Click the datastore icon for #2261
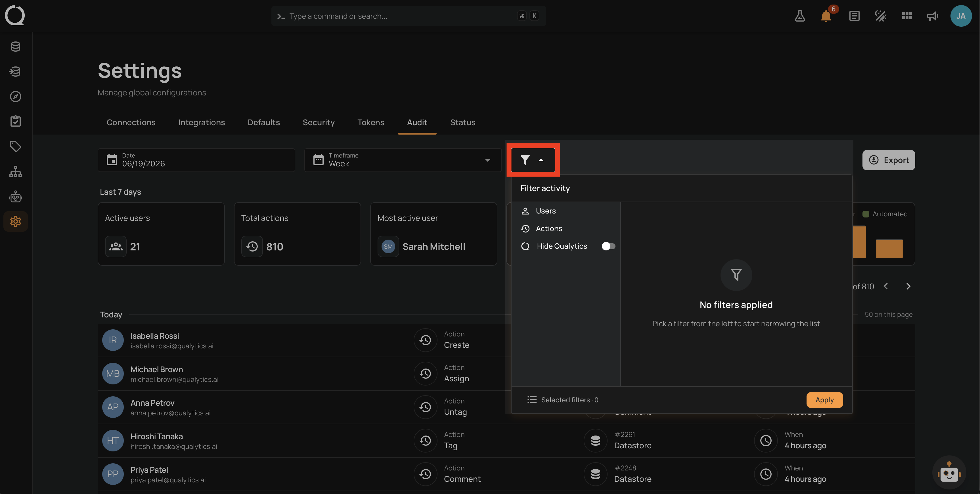Viewport: 980px width, 494px height. pyautogui.click(x=595, y=441)
